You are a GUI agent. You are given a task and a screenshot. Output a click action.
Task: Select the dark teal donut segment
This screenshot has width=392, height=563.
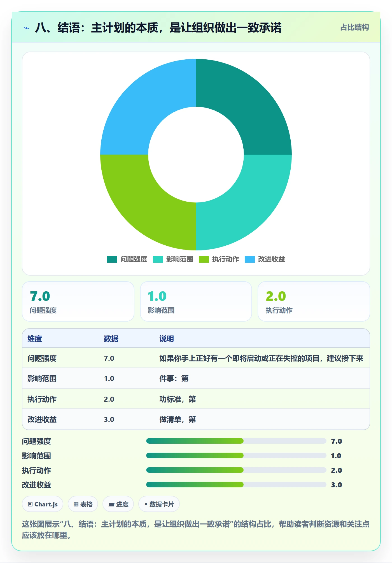click(x=246, y=104)
